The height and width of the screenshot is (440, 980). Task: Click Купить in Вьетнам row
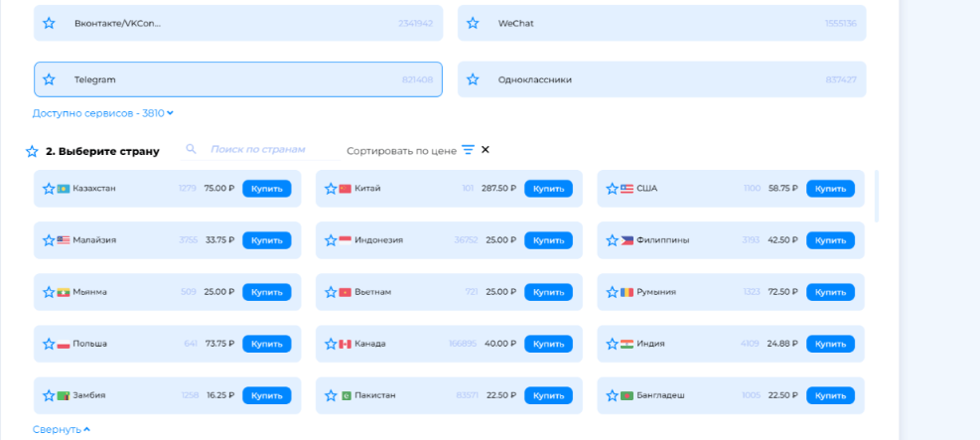click(x=549, y=292)
